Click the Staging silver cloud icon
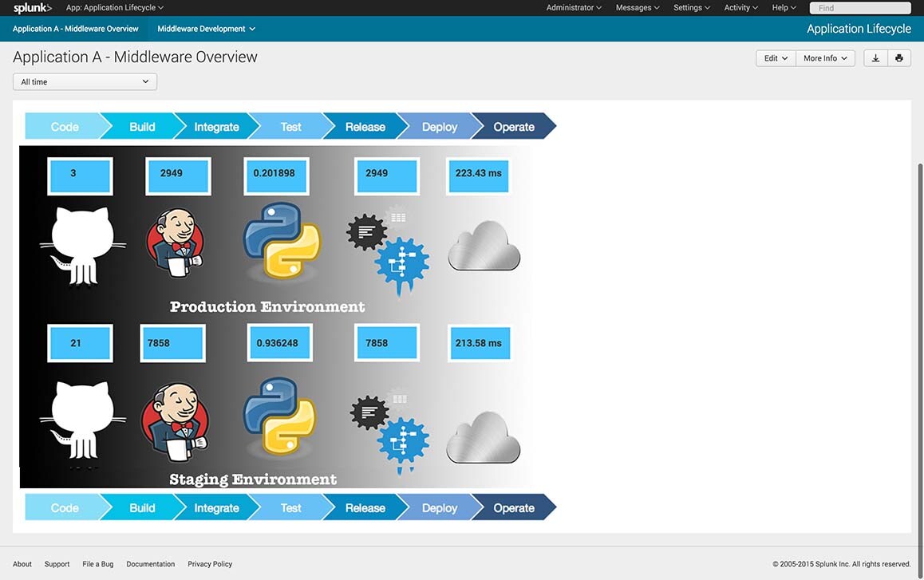The width and height of the screenshot is (924, 580). click(x=484, y=437)
